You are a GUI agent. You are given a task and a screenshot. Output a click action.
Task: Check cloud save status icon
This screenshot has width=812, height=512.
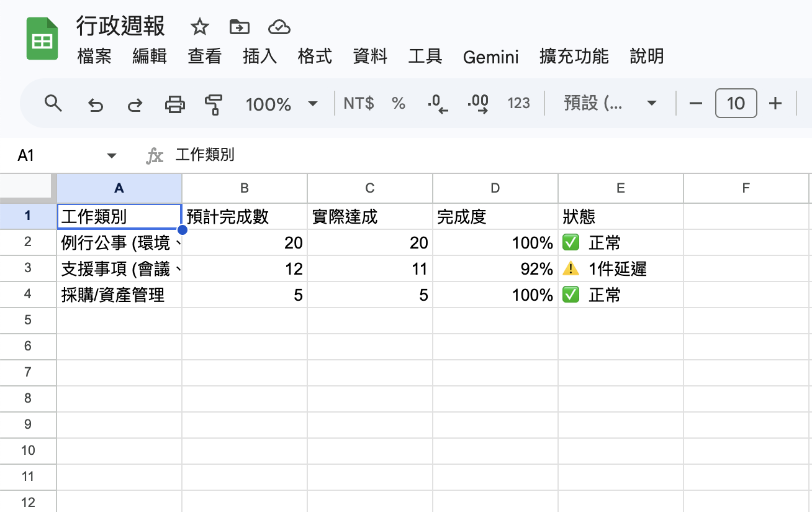tap(279, 27)
